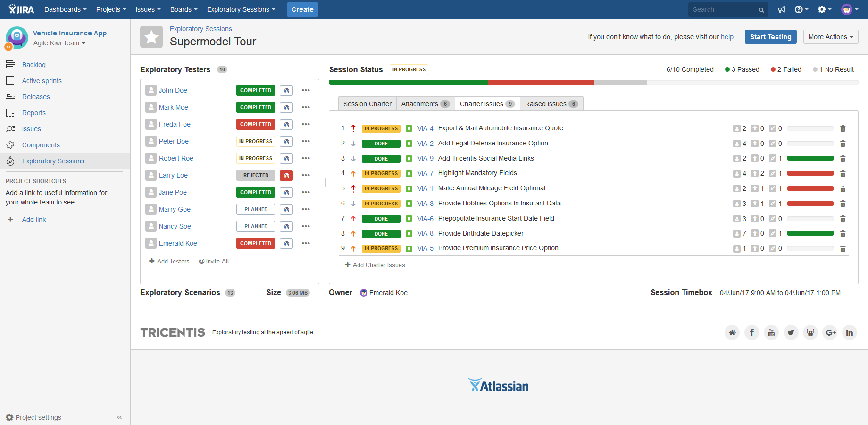
Task: Click Add Testers
Action: click(169, 261)
